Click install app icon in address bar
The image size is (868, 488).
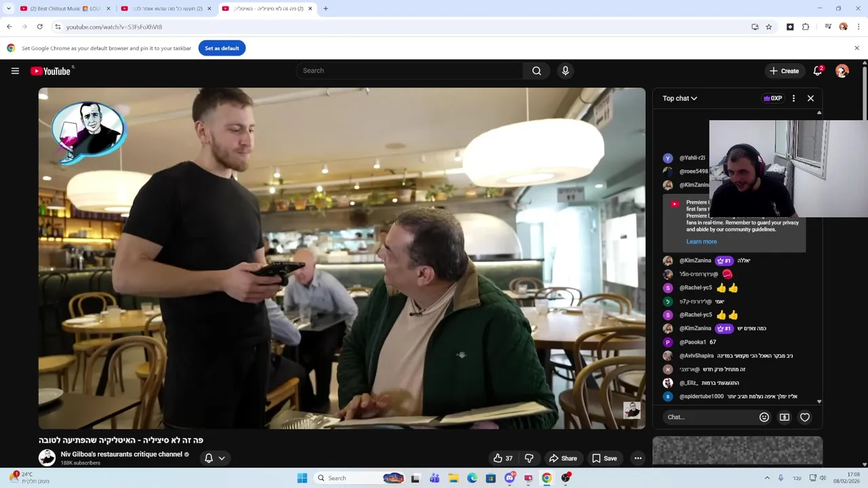755,26
